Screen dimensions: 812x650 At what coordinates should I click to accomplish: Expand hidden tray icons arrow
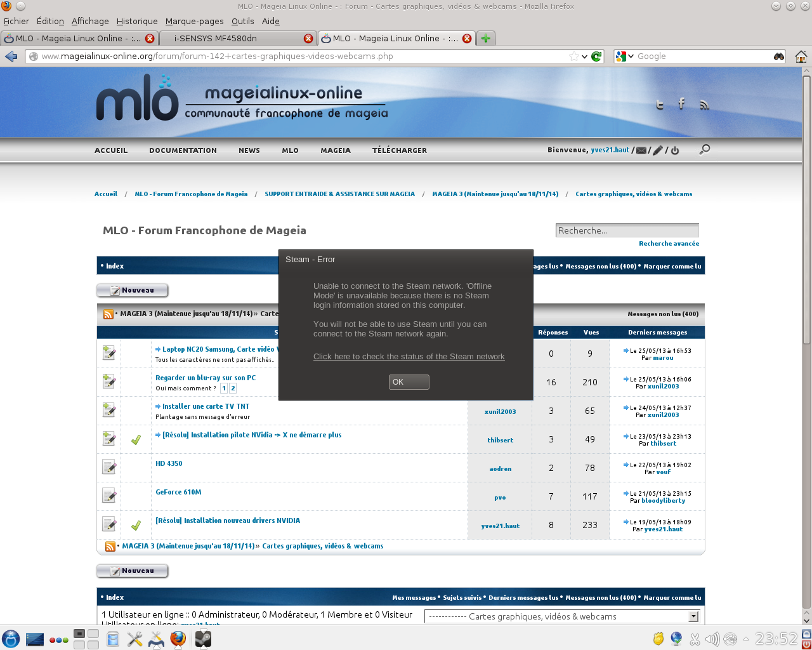pyautogui.click(x=746, y=639)
